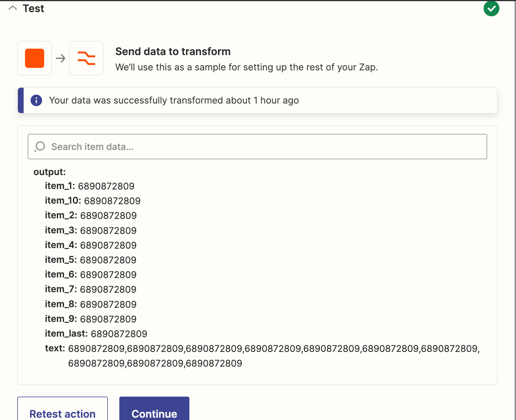This screenshot has width=516, height=420.
Task: Click the output label
Action: [x=50, y=172]
